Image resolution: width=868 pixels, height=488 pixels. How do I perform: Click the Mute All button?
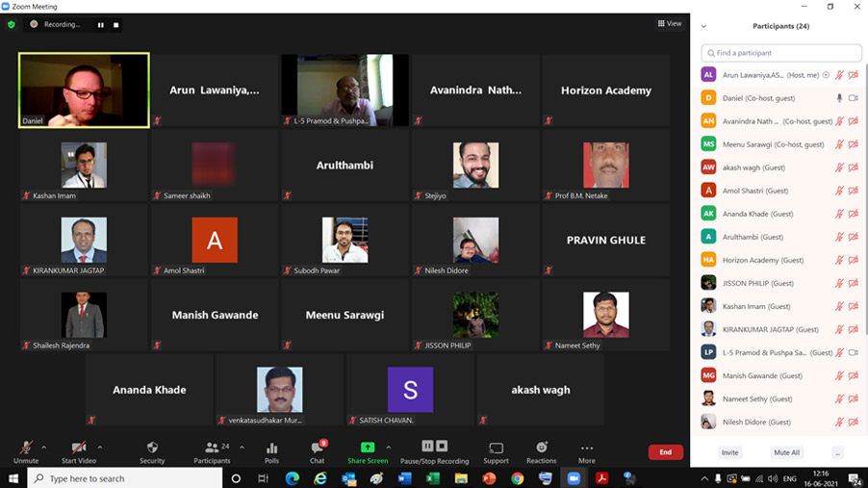pos(786,452)
